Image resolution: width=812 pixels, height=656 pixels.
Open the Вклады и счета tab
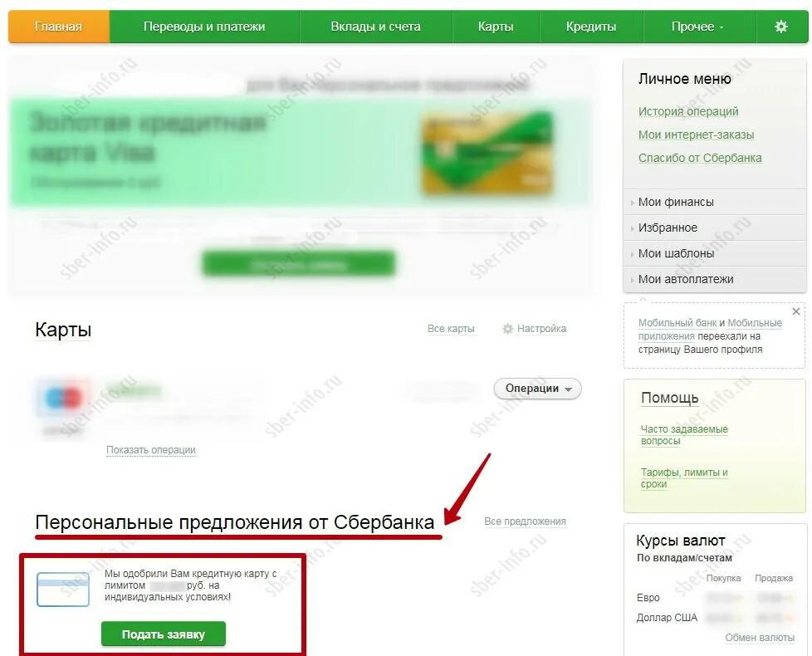coord(375,27)
